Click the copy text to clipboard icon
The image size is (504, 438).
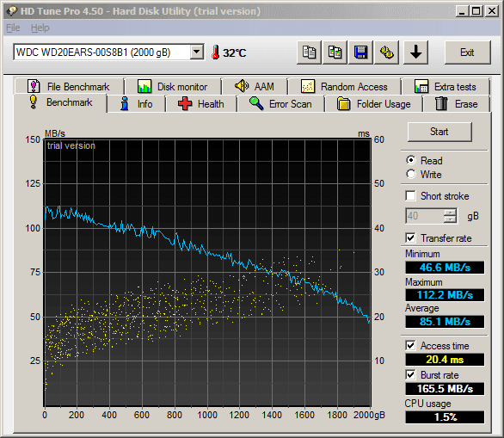309,52
